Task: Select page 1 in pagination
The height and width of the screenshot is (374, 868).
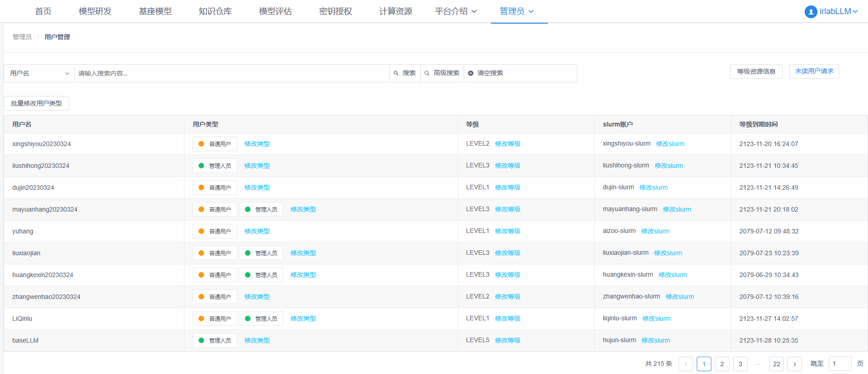Action: [704, 364]
